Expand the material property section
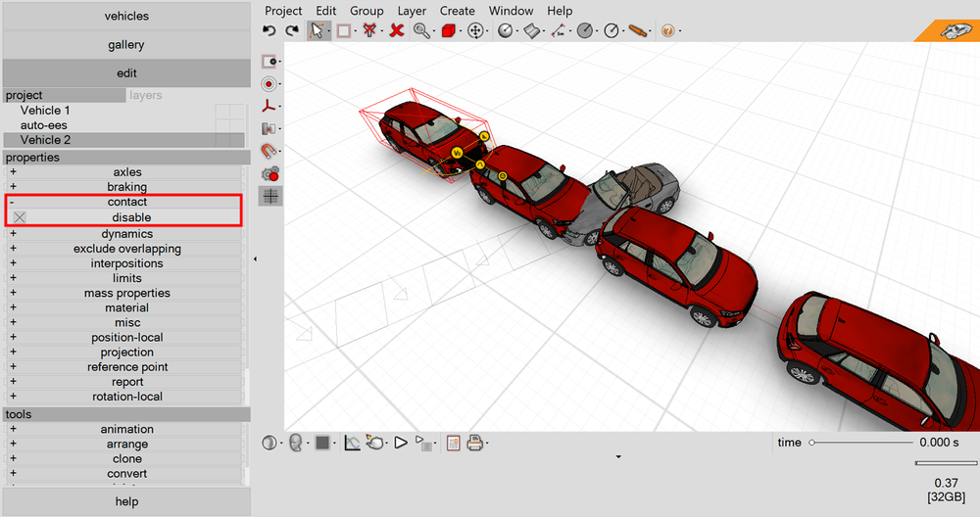 click(13, 307)
